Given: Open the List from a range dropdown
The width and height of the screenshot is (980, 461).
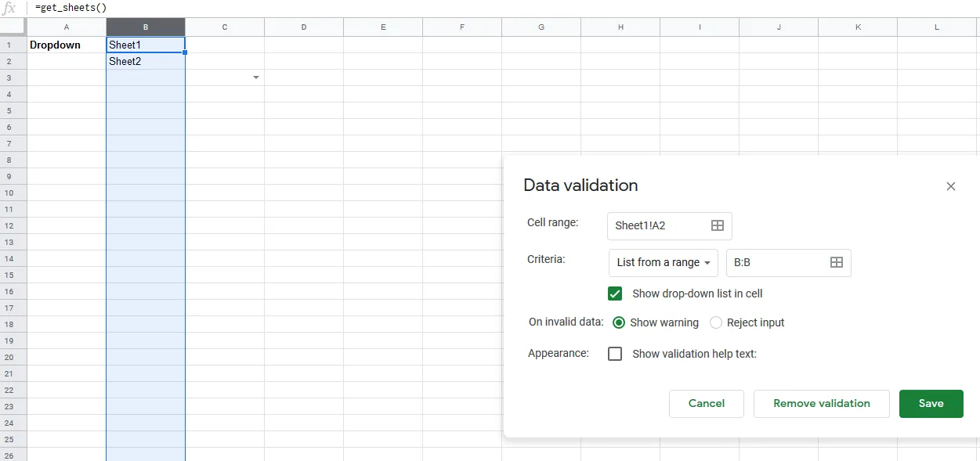Looking at the screenshot, I should [x=663, y=262].
